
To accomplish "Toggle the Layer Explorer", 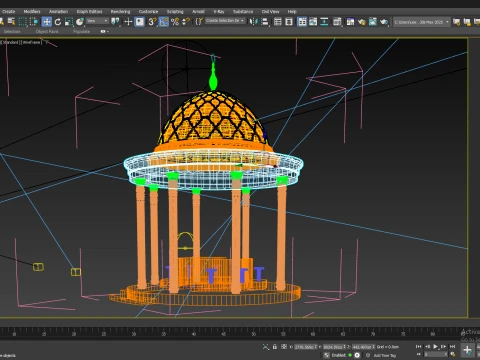I will [289, 22].
